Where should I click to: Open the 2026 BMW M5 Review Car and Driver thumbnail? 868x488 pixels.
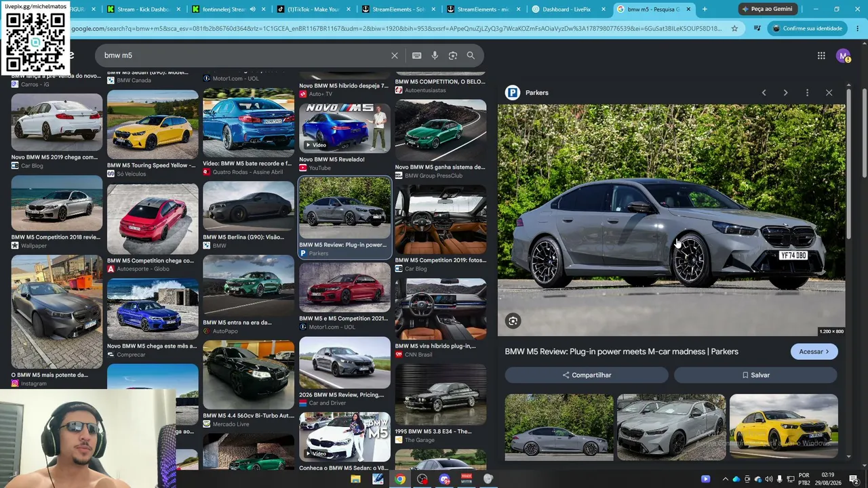[x=345, y=363]
